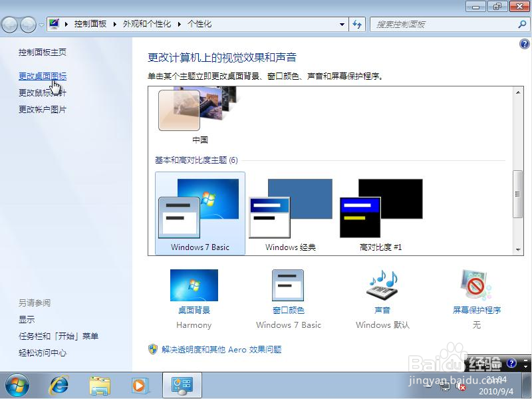This screenshot has width=532, height=399.
Task: Select the 中国 theme thumbnail
Action: [200, 109]
